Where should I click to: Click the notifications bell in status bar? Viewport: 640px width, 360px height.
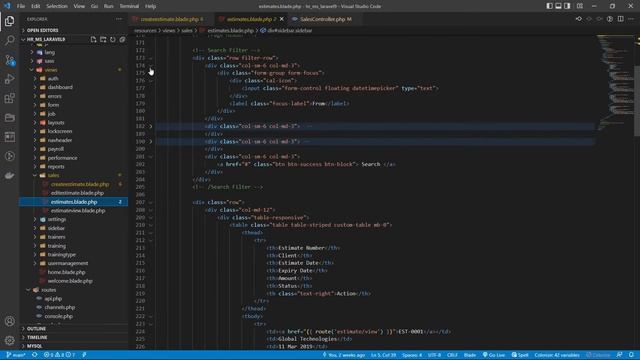(x=631, y=355)
